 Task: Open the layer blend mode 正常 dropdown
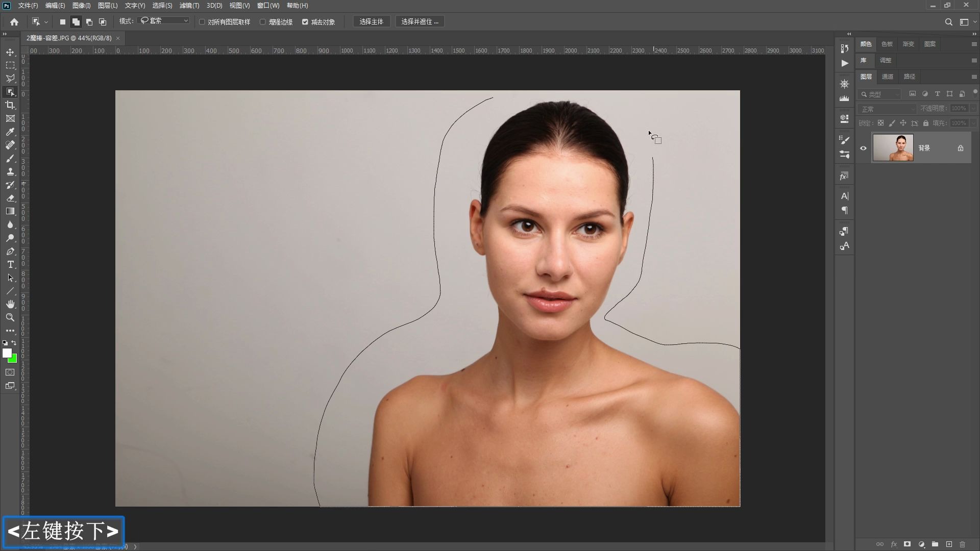[888, 109]
